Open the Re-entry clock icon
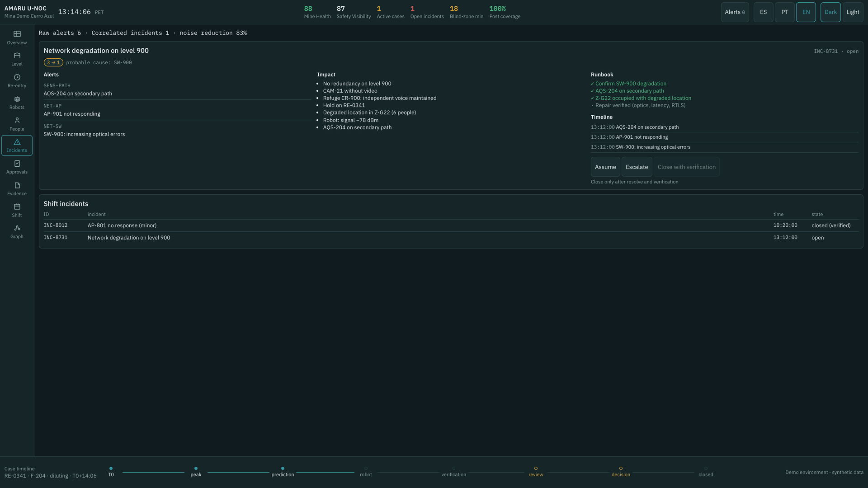This screenshot has height=488, width=868. point(17,77)
